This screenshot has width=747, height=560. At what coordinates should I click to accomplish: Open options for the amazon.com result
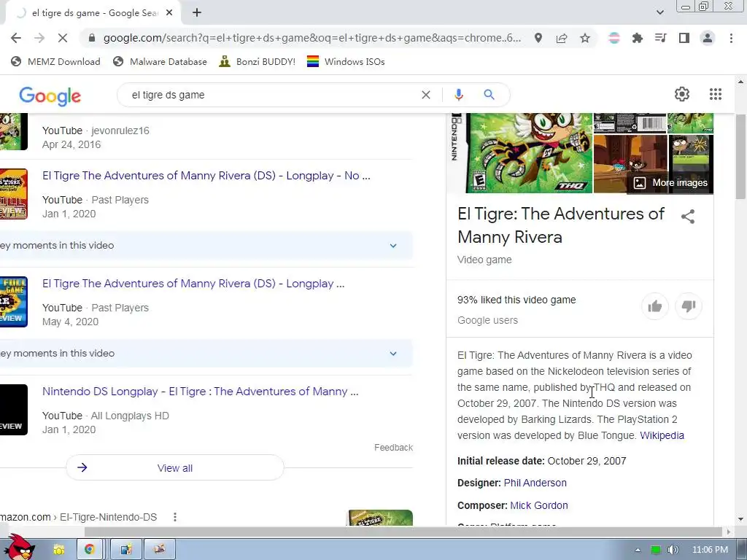point(175,517)
